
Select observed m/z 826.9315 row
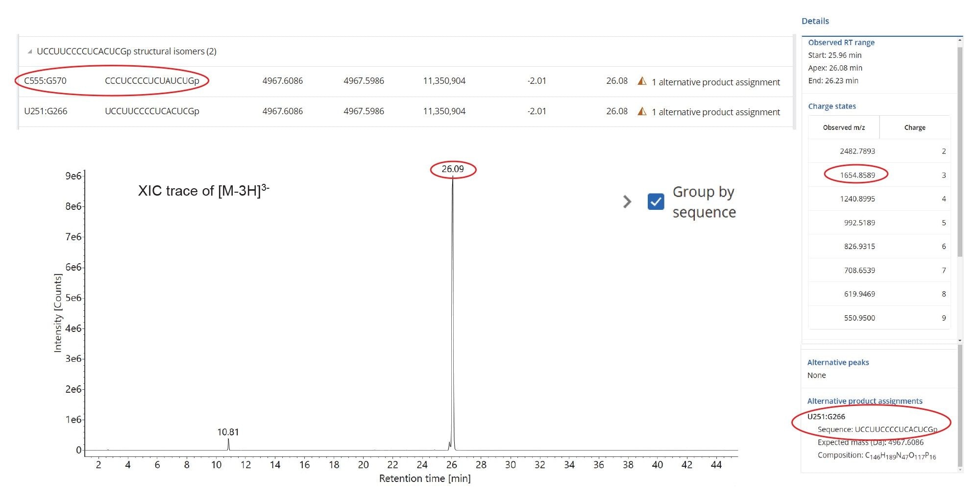click(x=879, y=246)
